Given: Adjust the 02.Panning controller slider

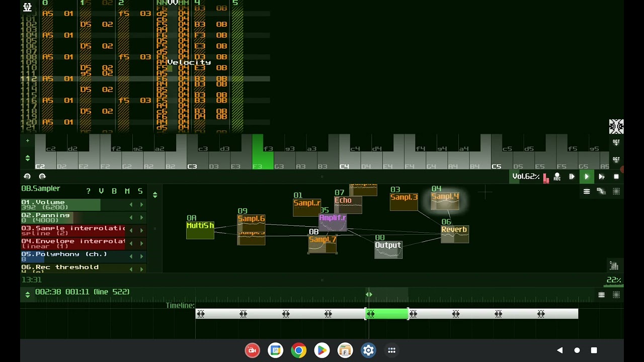Looking at the screenshot, I should 73,218.
